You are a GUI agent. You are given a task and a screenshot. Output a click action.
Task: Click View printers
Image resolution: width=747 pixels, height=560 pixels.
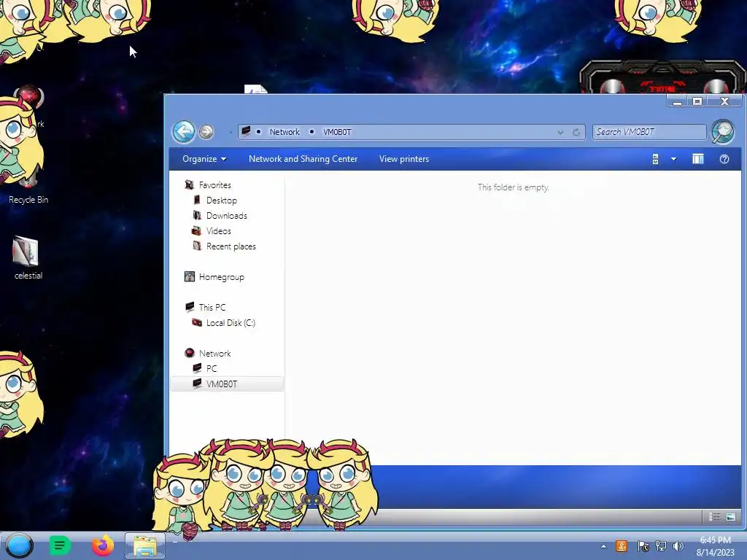click(404, 159)
